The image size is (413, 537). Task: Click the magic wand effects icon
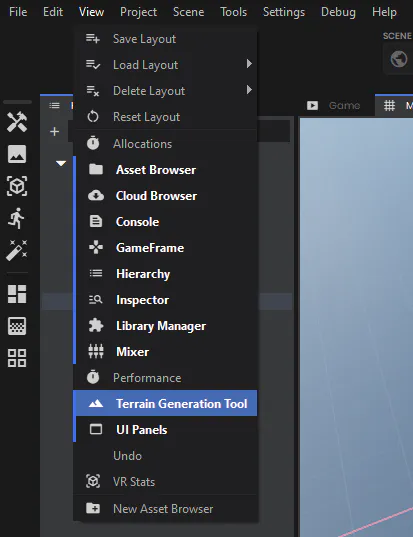coord(17,250)
